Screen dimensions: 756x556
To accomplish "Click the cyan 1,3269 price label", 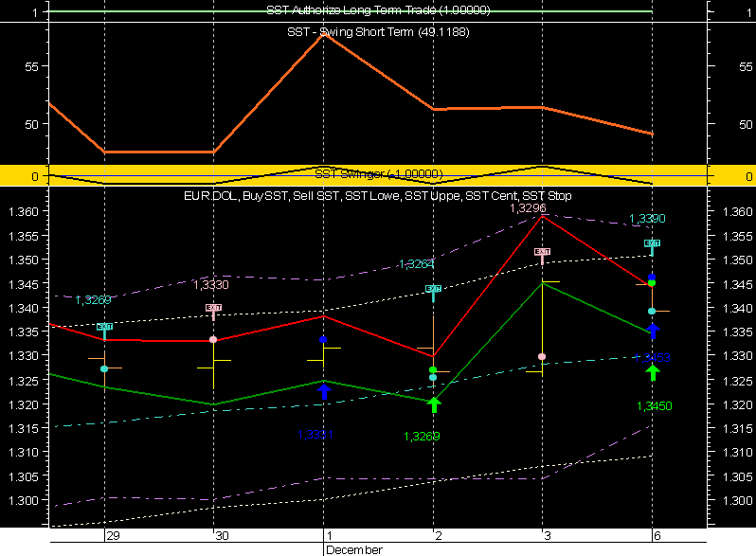I will click(93, 300).
